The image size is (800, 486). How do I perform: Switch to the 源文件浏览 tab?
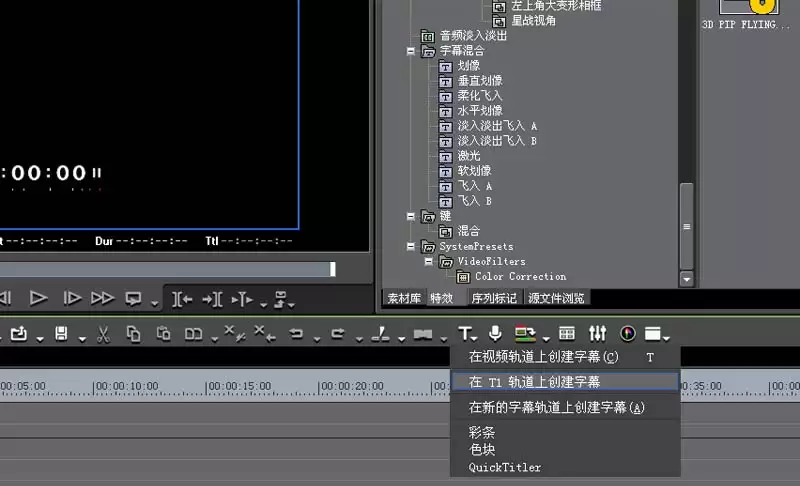coord(556,298)
